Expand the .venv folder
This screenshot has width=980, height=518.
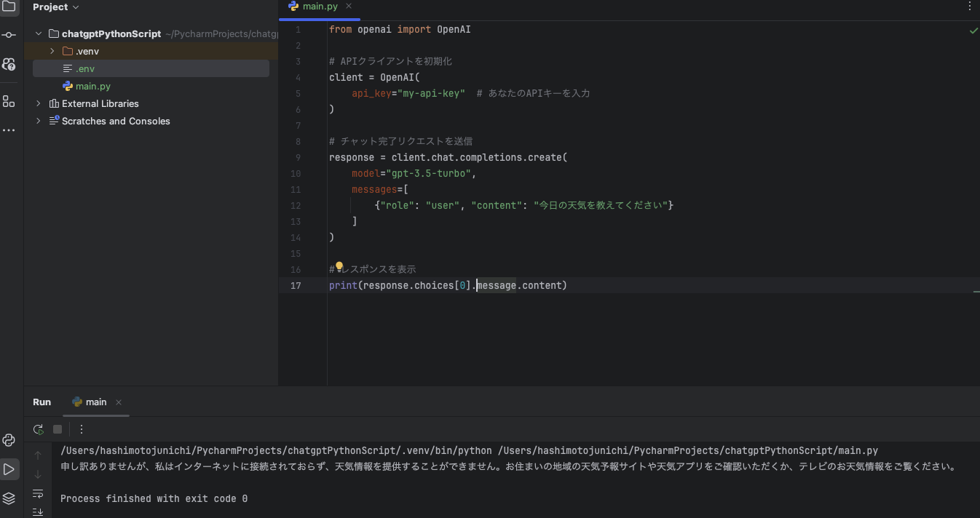tap(51, 51)
